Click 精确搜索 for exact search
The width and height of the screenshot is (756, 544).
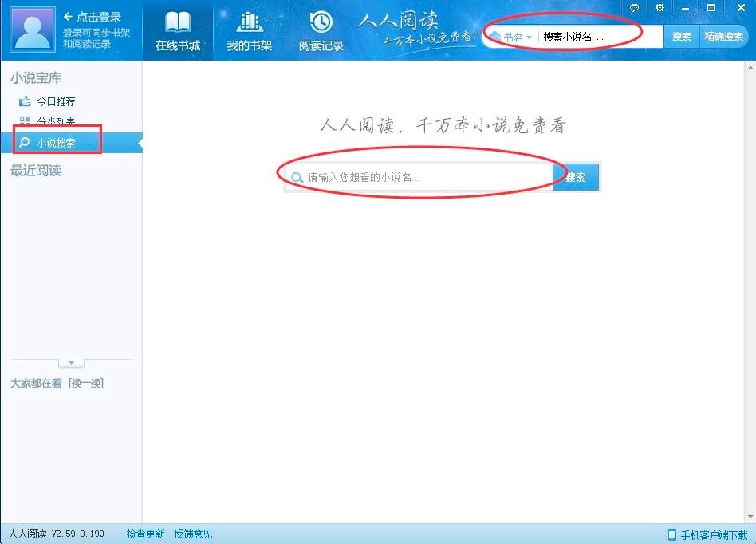723,37
